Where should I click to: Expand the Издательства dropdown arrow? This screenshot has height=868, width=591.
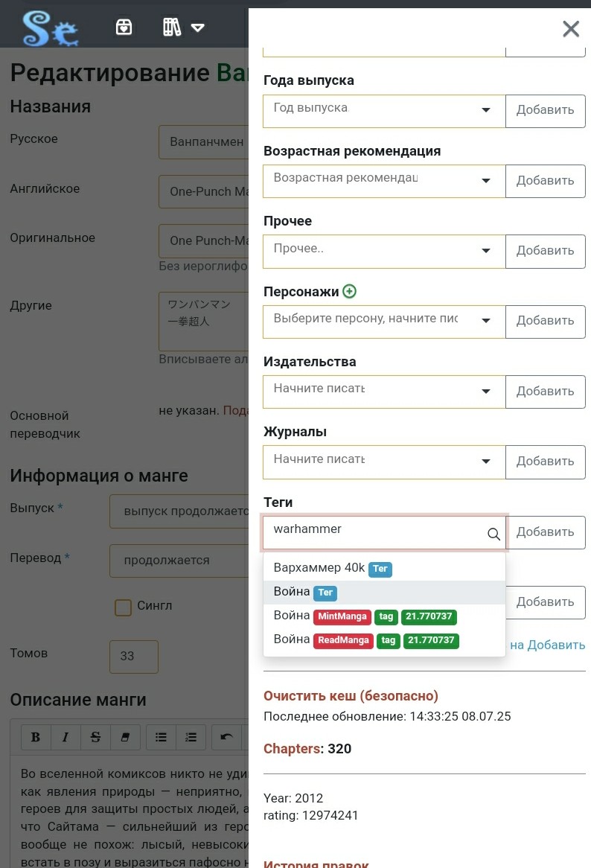(x=486, y=392)
